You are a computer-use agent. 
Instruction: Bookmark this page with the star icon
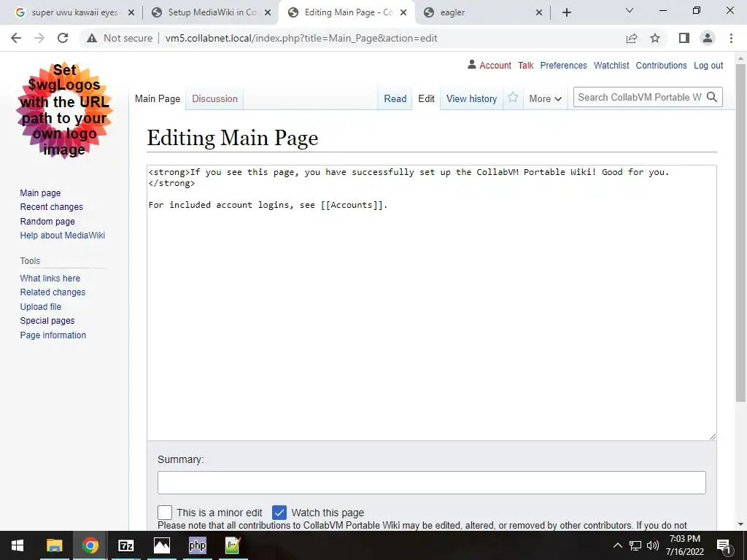pyautogui.click(x=655, y=38)
